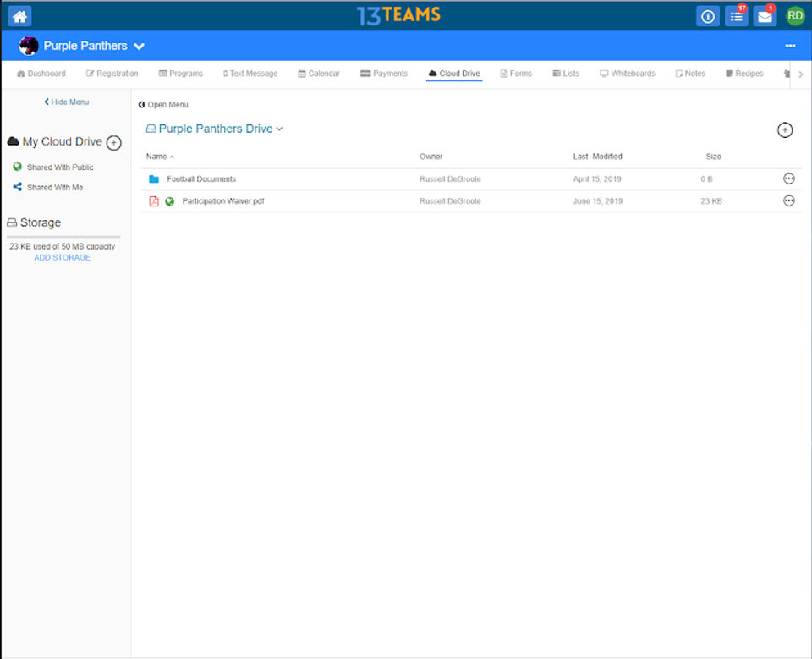This screenshot has height=659, width=812.
Task: Click the Last Modified column header
Action: [598, 157]
